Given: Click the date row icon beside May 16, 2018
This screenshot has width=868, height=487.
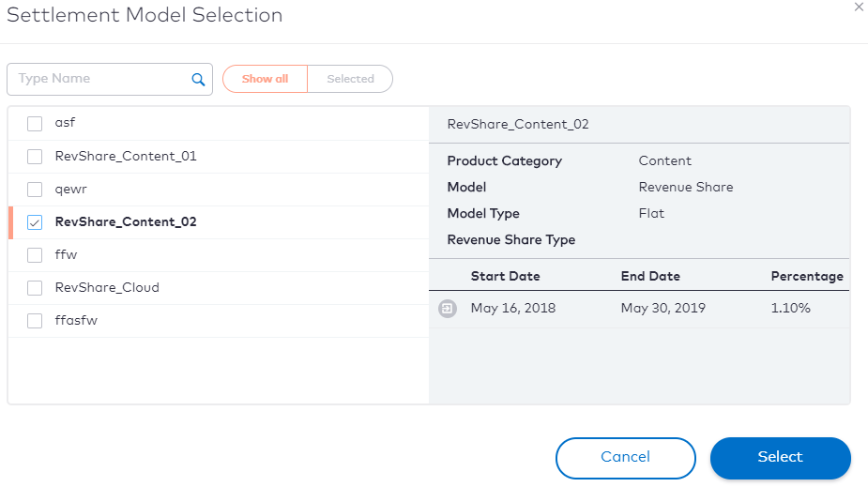Looking at the screenshot, I should pos(448,309).
